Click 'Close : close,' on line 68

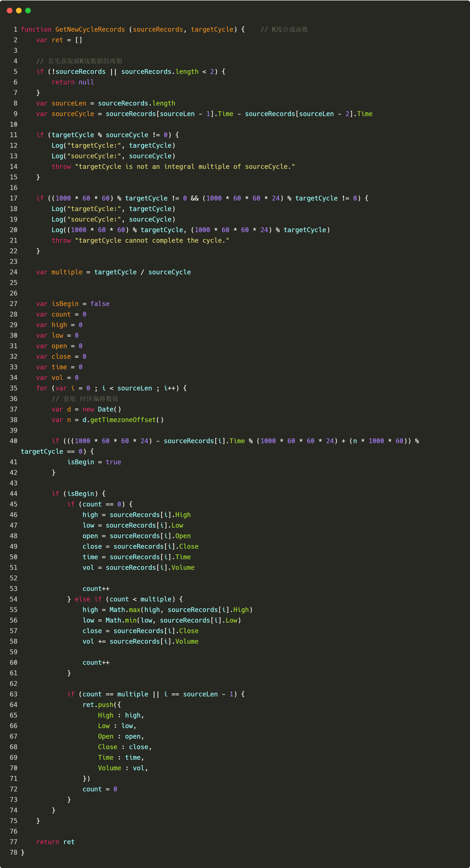(125, 747)
